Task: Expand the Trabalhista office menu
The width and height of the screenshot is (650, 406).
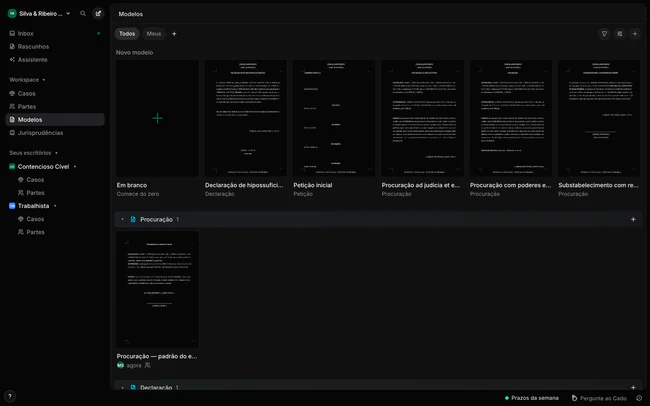Action: tap(55, 206)
